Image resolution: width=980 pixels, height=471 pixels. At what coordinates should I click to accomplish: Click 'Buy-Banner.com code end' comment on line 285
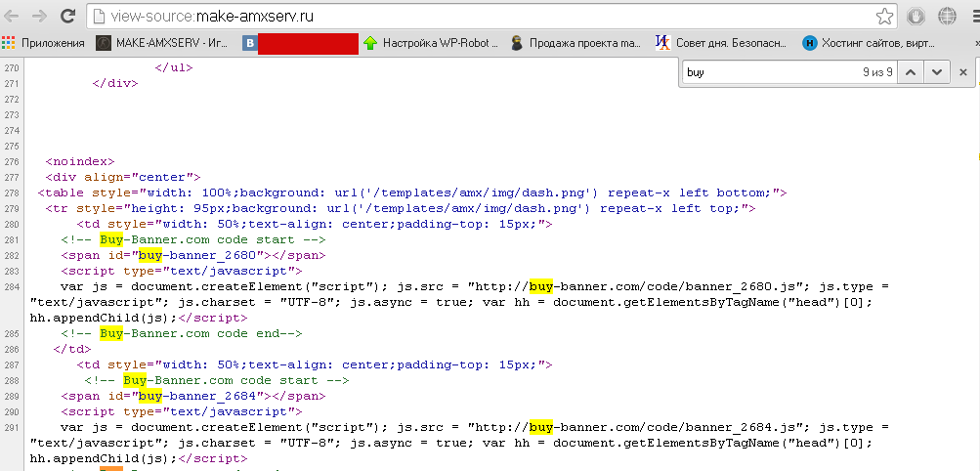pyautogui.click(x=182, y=333)
